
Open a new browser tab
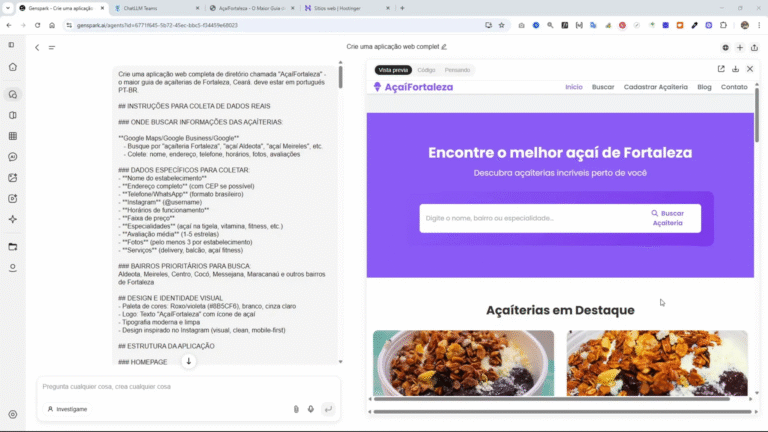tap(403, 8)
